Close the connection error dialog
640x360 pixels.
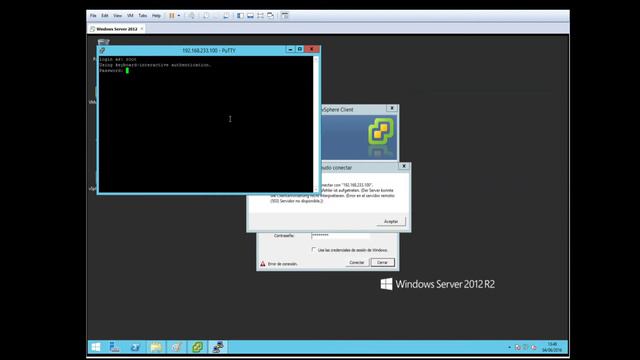click(404, 166)
